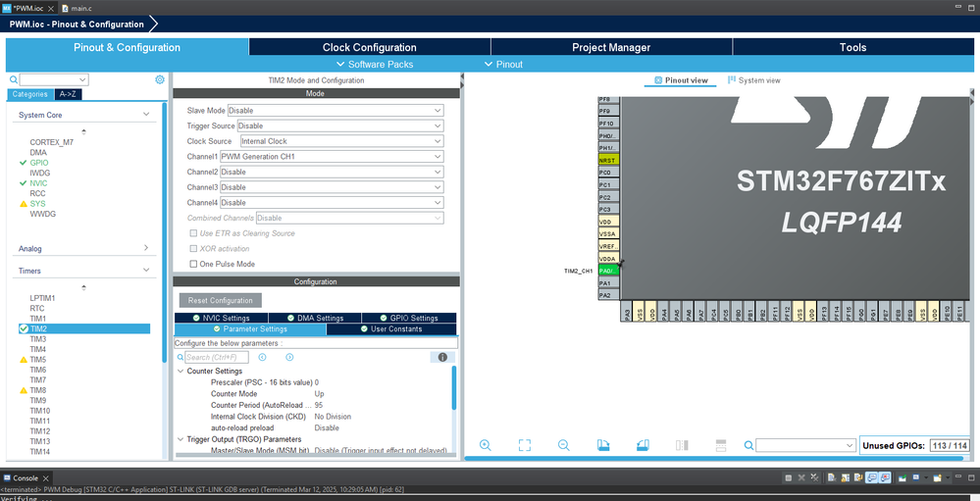The height and width of the screenshot is (501, 980).
Task: Click the Reset Configuration button
Action: point(220,300)
